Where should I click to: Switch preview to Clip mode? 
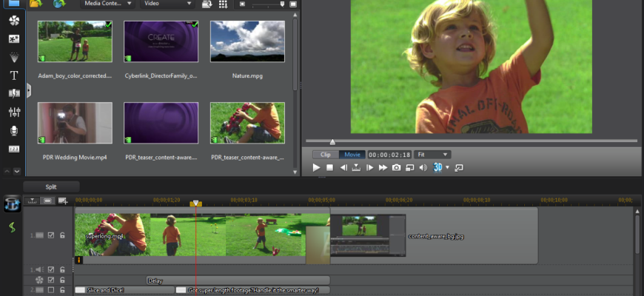[326, 155]
